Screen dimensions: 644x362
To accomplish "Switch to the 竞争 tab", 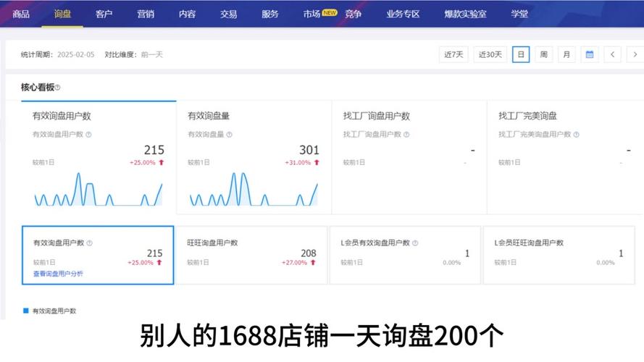I will (x=353, y=14).
